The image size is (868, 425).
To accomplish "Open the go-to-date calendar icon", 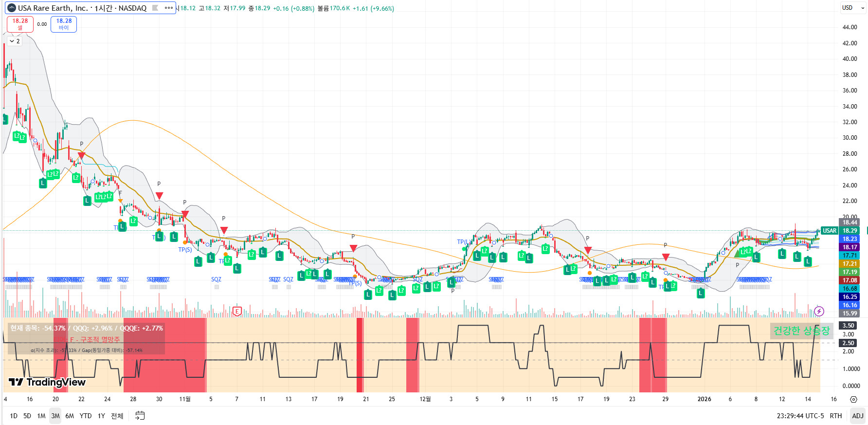I will coord(140,416).
